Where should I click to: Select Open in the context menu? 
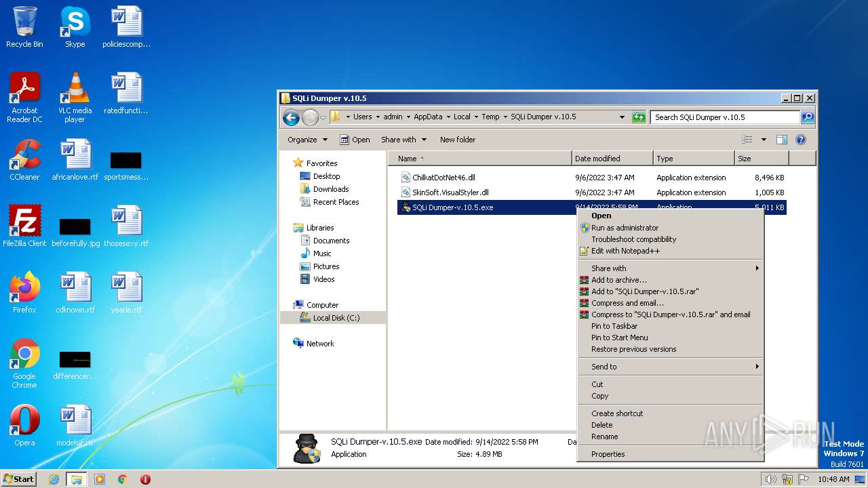(x=670, y=216)
